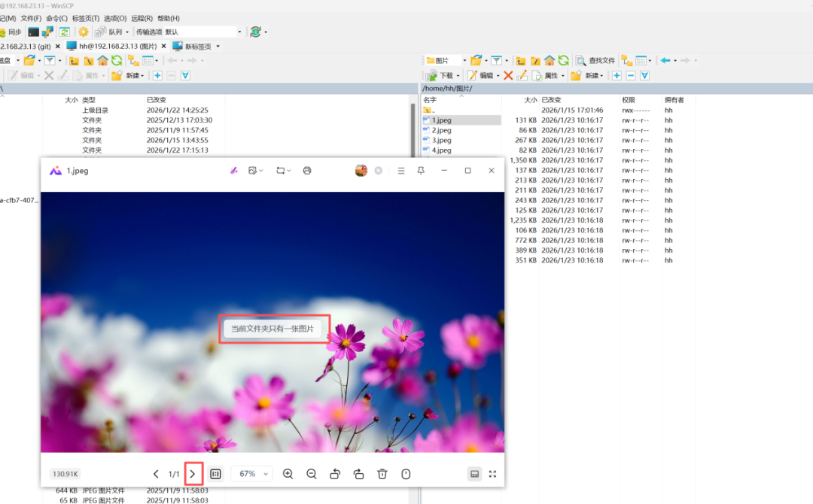813x504 pixels.
Task: Zoom out on the image
Action: coord(312,474)
